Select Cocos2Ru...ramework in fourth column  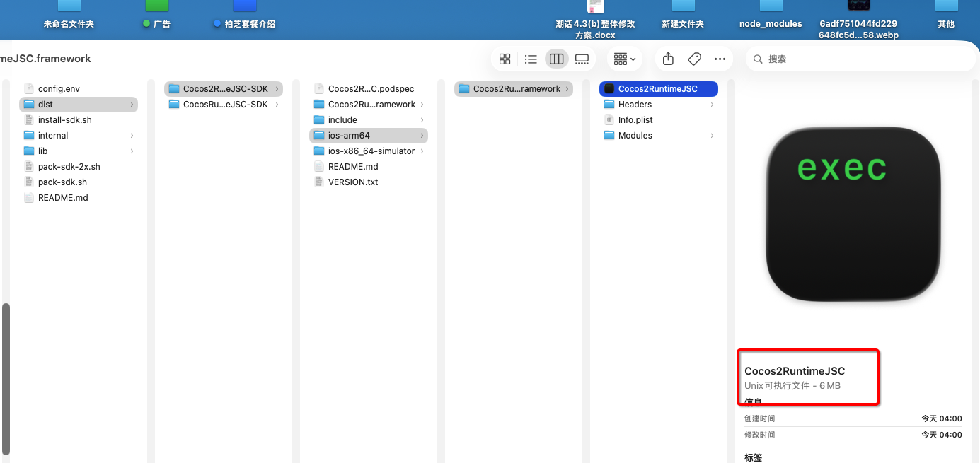[514, 89]
